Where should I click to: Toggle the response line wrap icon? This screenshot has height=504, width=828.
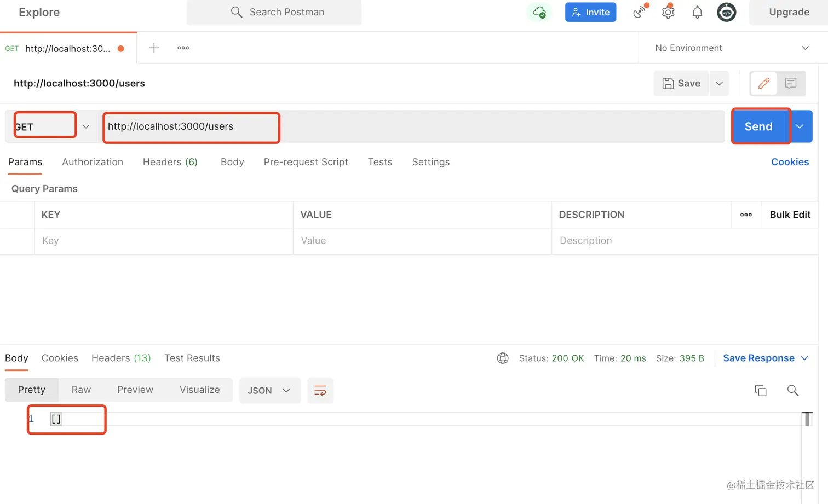pyautogui.click(x=320, y=390)
